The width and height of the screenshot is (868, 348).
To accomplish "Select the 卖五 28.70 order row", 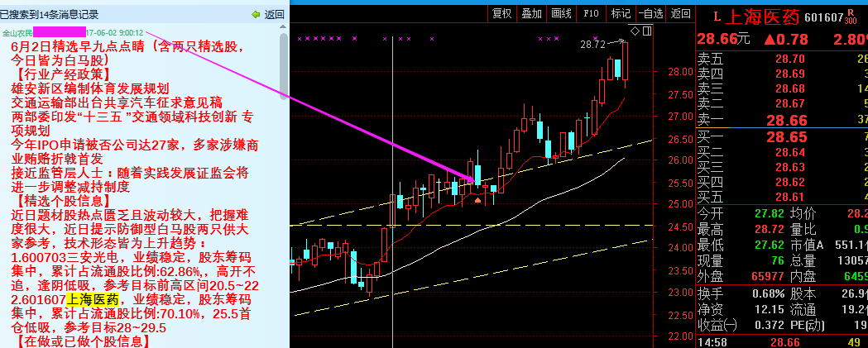I will pos(782,58).
